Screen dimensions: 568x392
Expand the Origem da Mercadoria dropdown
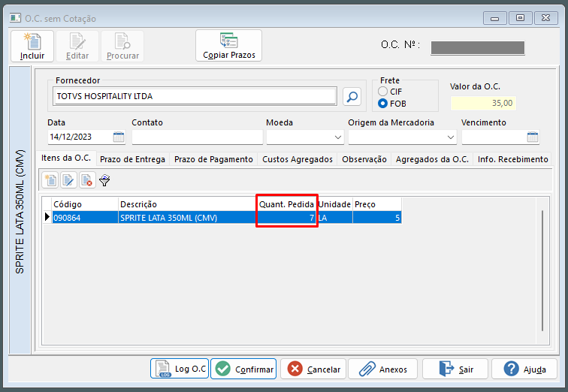click(450, 137)
